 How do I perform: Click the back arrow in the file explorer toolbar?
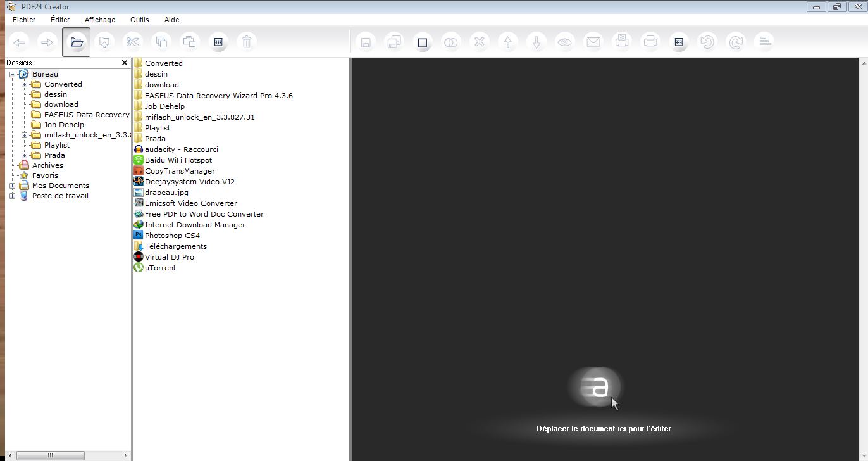point(20,42)
